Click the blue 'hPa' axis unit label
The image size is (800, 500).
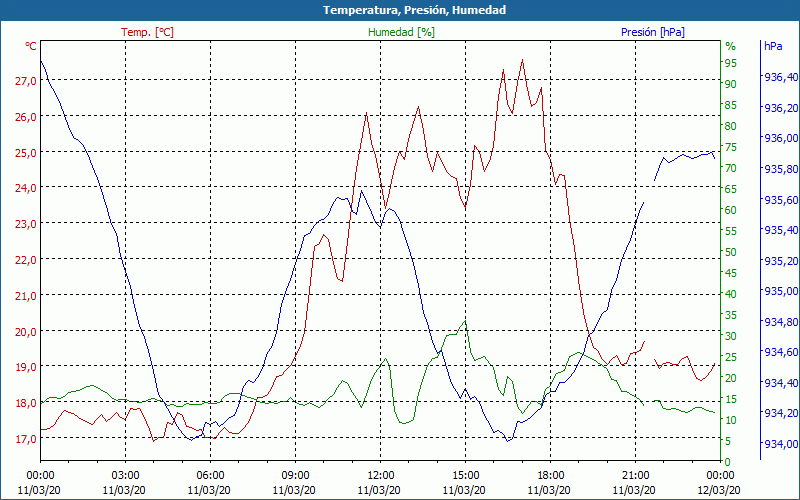(x=773, y=46)
